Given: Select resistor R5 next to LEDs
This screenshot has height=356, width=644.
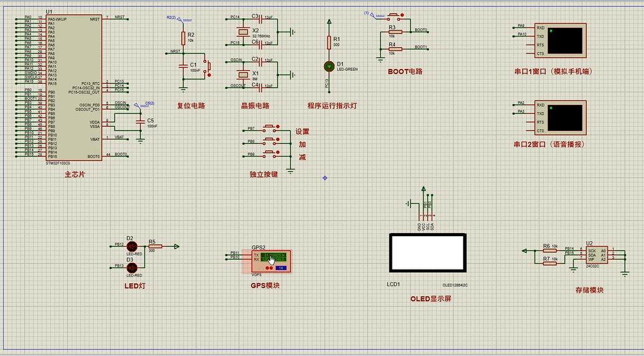Looking at the screenshot, I should click(x=155, y=246).
